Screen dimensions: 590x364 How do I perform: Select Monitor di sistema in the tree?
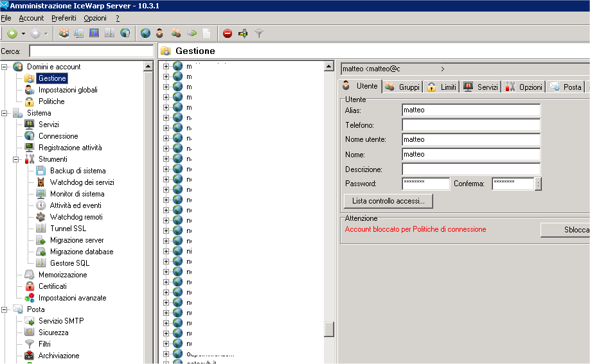click(x=77, y=194)
